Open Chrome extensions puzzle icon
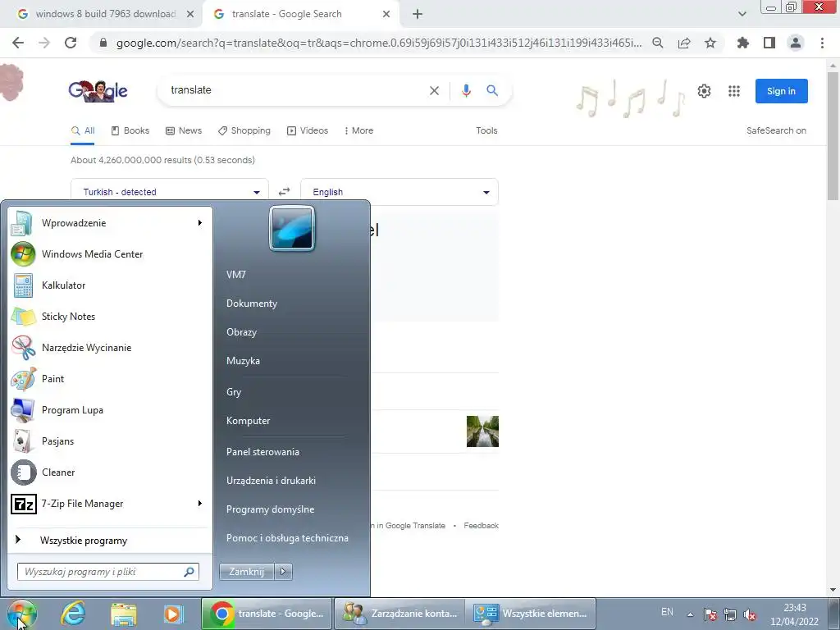 [x=742, y=43]
